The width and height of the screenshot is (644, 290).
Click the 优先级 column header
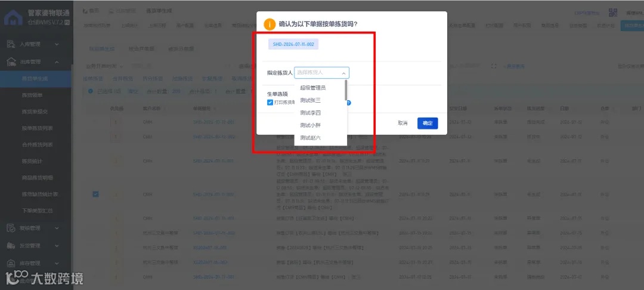pos(117,109)
